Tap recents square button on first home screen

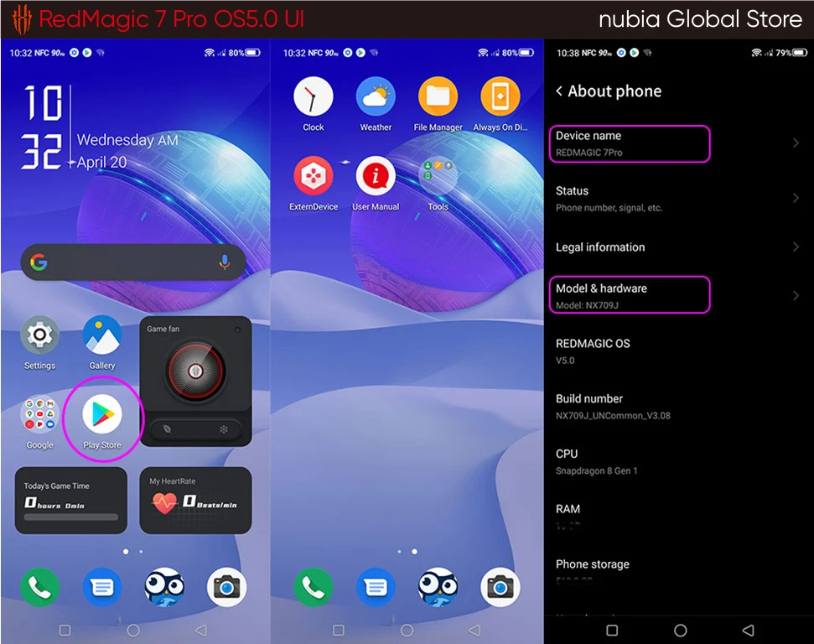tap(65, 631)
